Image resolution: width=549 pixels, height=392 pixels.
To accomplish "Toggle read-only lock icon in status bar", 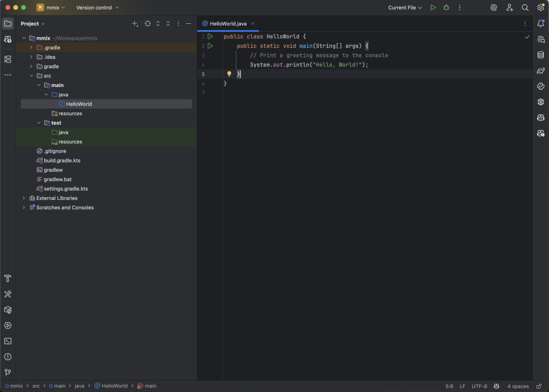I will tap(539, 386).
